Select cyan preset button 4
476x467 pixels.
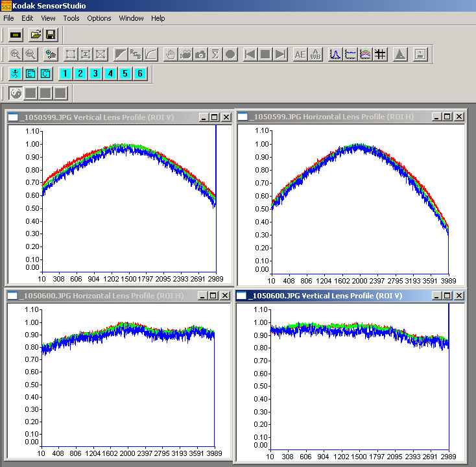coord(110,74)
